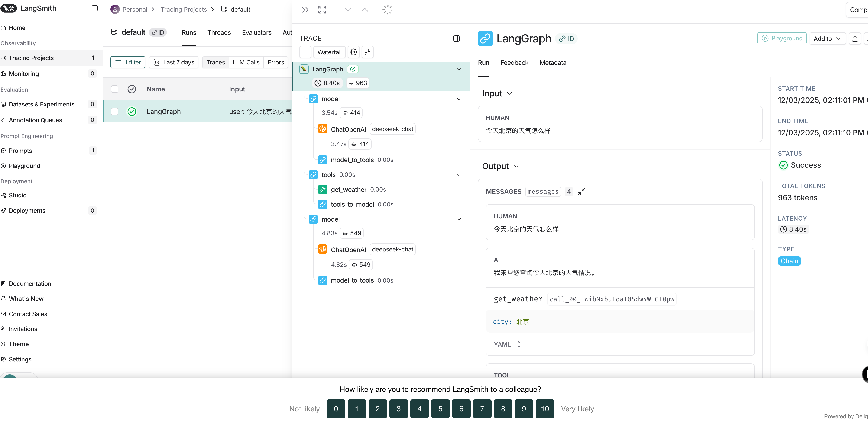The height and width of the screenshot is (425, 868).
Task: Check the LangGraph run row checkbox
Action: (x=115, y=112)
